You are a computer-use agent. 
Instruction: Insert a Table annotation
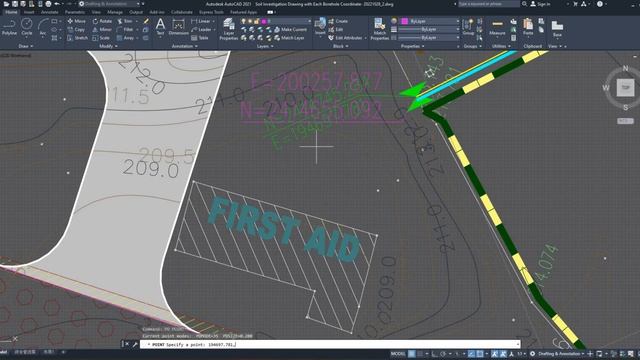coord(200,38)
